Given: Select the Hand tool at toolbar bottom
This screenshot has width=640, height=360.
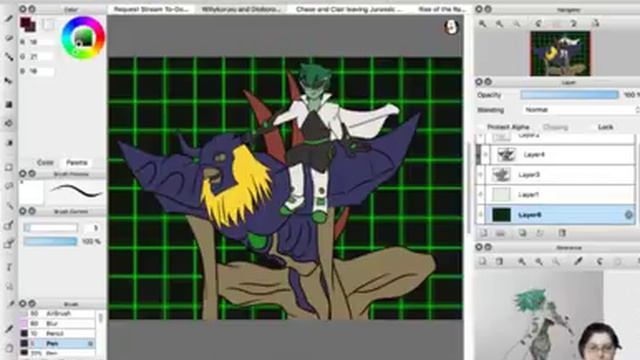Looking at the screenshot, I should point(9,349).
